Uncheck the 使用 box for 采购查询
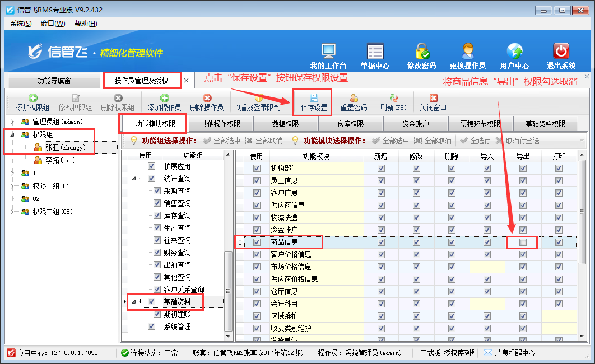The height and width of the screenshot is (364, 595). click(x=157, y=191)
